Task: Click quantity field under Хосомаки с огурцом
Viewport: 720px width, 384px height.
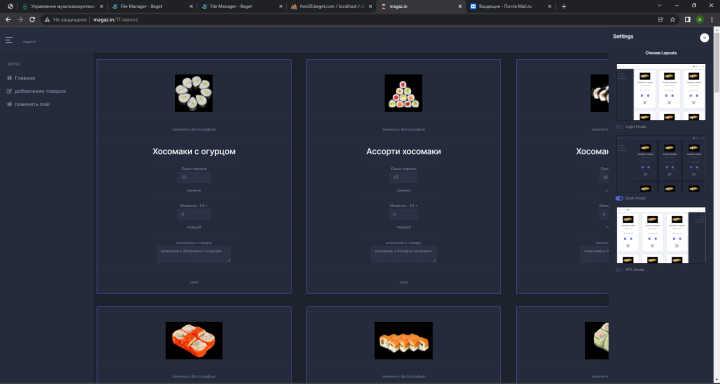Action: click(194, 214)
